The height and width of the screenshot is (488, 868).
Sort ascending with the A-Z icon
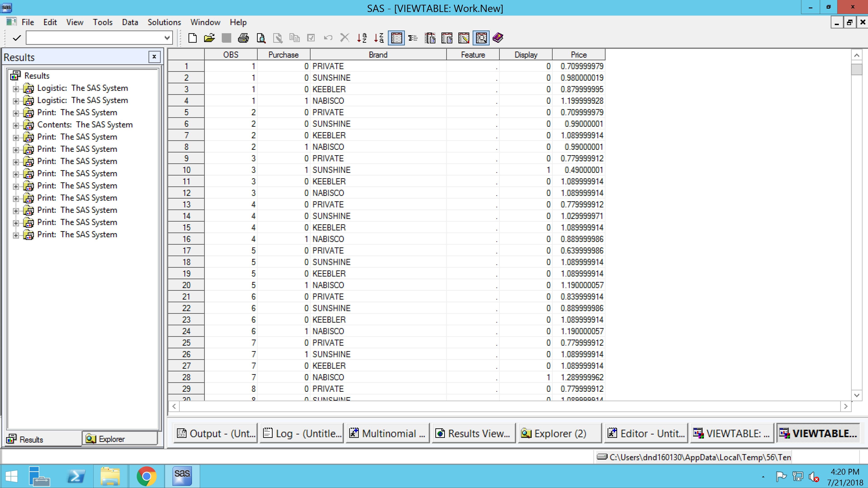click(362, 38)
